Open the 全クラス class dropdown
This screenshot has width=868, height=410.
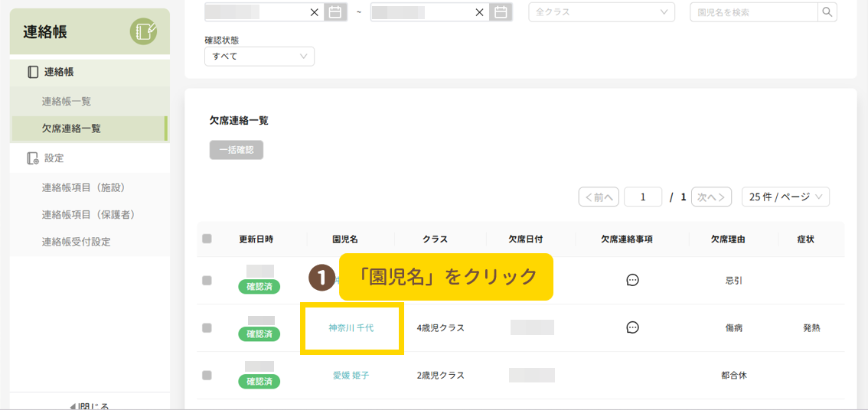tap(602, 12)
